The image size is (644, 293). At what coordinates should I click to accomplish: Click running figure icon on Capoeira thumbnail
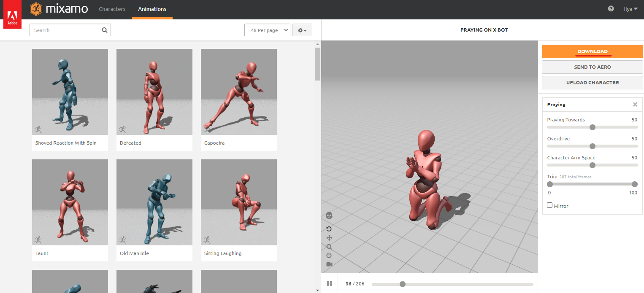(x=207, y=129)
